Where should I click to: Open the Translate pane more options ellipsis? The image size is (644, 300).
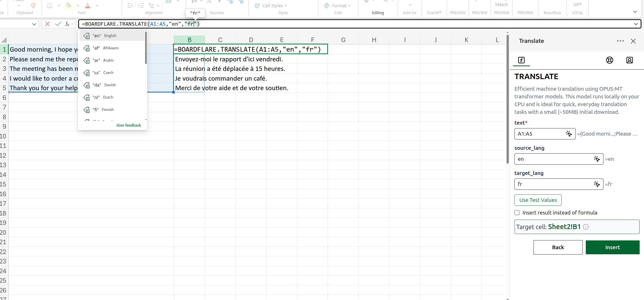pos(620,41)
